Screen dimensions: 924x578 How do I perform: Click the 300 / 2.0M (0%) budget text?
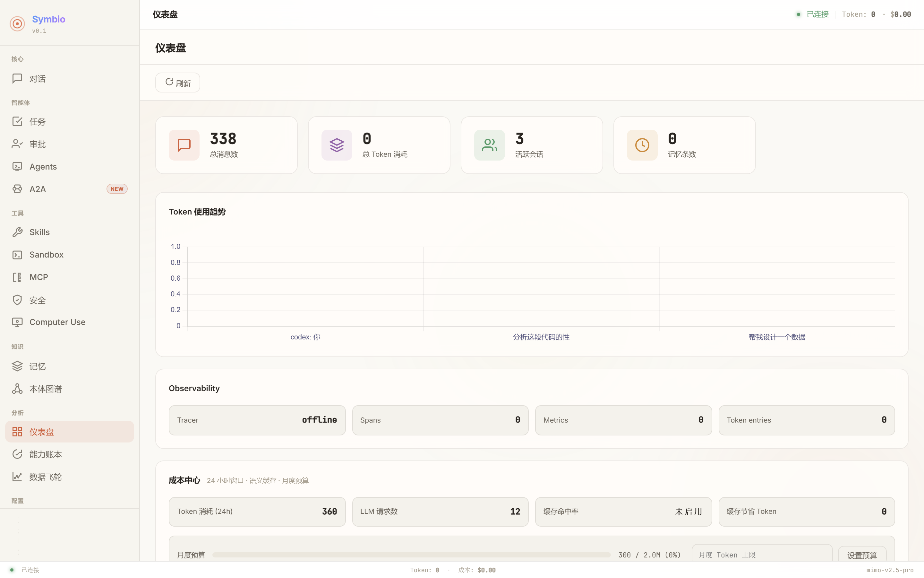(649, 555)
